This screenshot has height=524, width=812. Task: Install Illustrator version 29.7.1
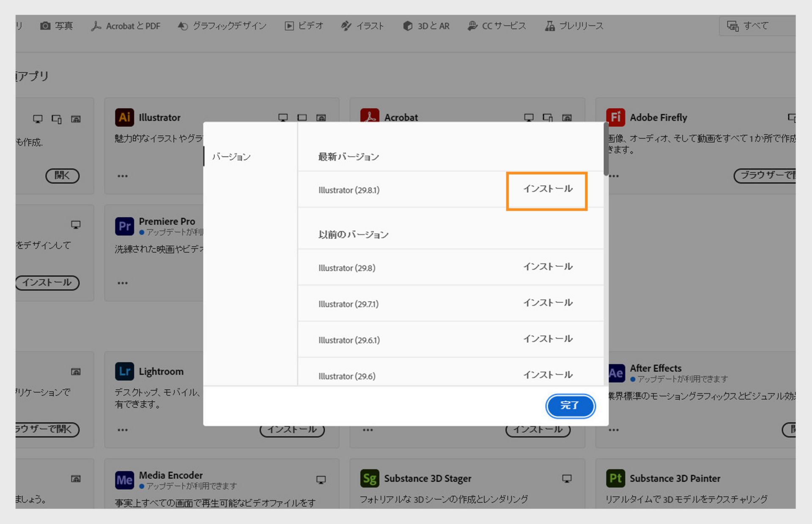point(548,303)
